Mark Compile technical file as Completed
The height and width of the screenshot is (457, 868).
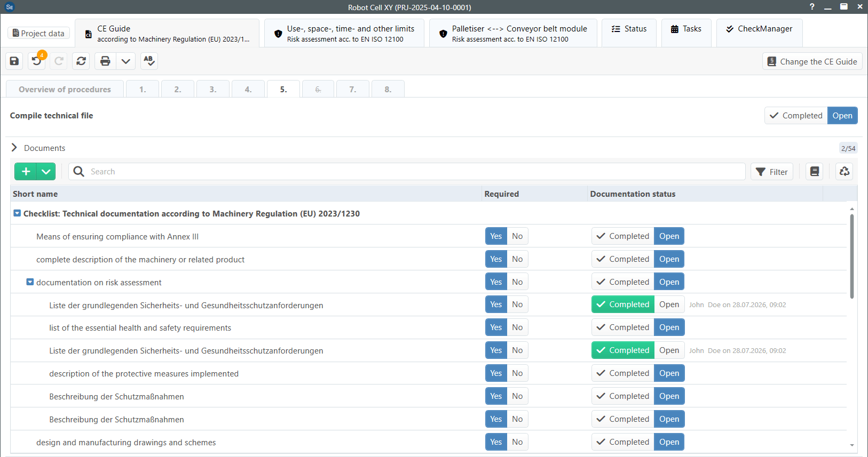796,116
